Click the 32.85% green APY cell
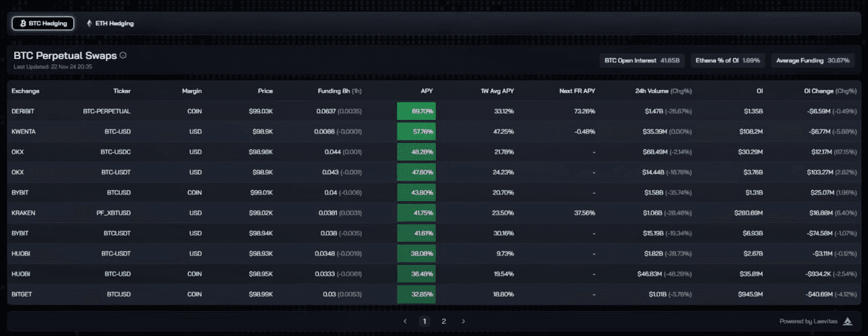Image resolution: width=868 pixels, height=336 pixels. coord(416,294)
